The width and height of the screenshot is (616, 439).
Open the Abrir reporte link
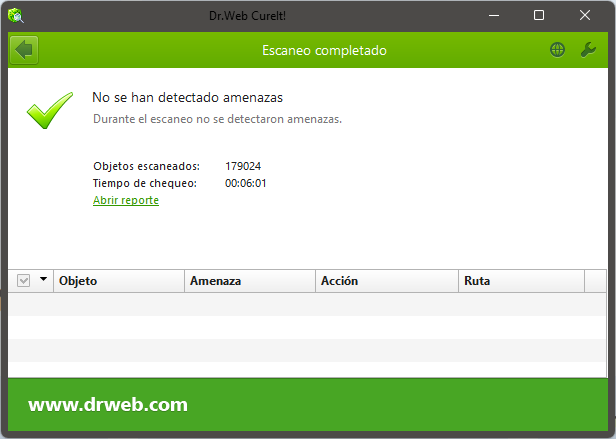pos(126,200)
